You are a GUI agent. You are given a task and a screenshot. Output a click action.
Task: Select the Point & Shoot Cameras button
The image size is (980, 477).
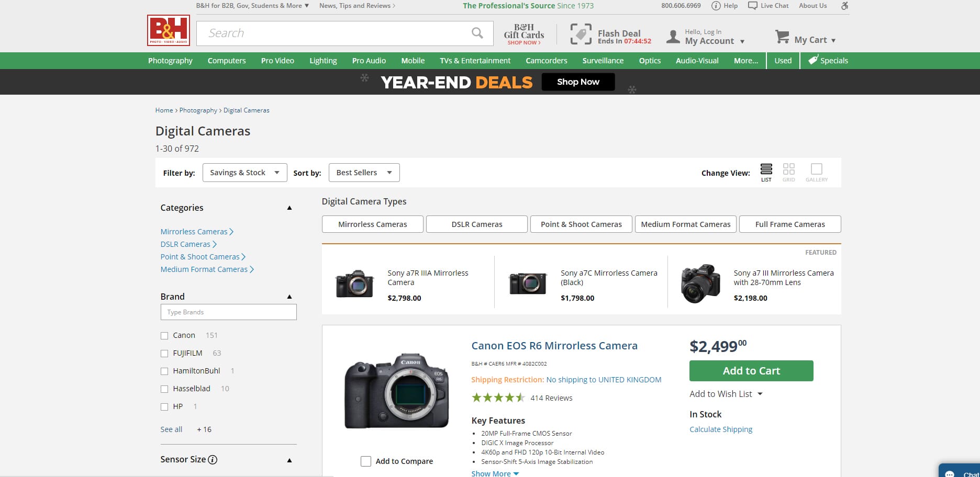point(581,224)
